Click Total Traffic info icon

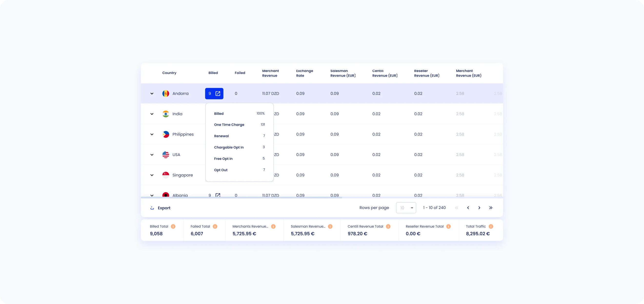point(491,226)
